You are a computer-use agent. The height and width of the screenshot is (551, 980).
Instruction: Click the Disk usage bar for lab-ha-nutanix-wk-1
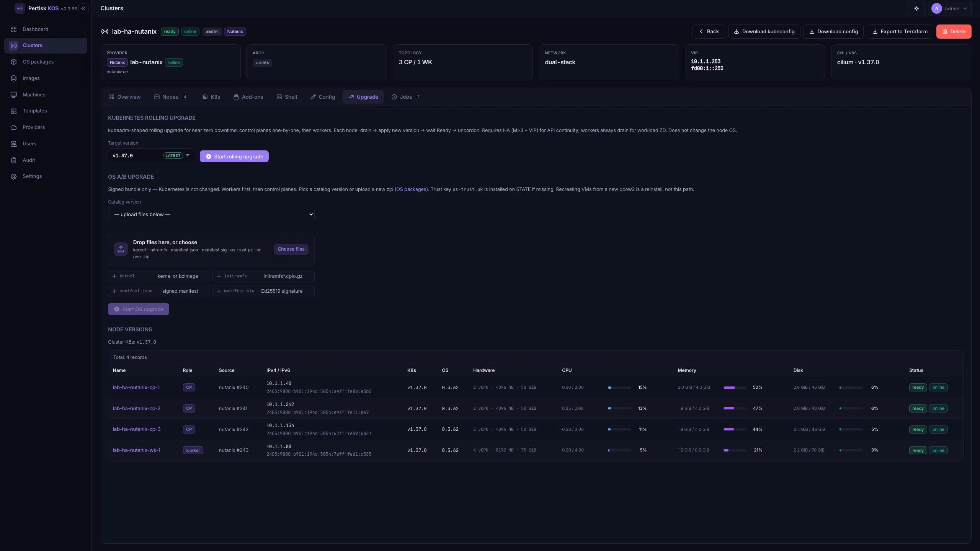click(851, 450)
